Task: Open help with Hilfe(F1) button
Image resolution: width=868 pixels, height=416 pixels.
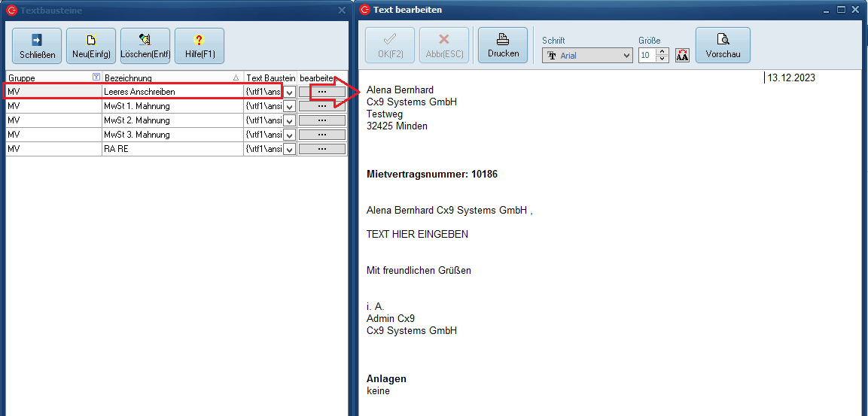Action: pos(199,46)
